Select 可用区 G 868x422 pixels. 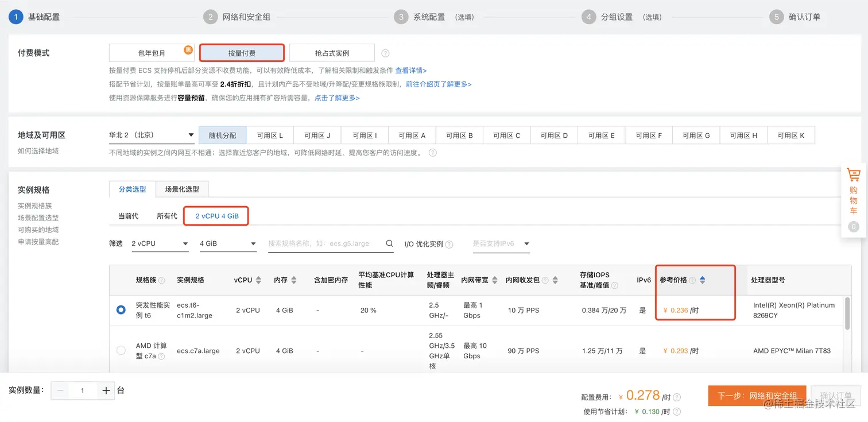[x=696, y=135]
